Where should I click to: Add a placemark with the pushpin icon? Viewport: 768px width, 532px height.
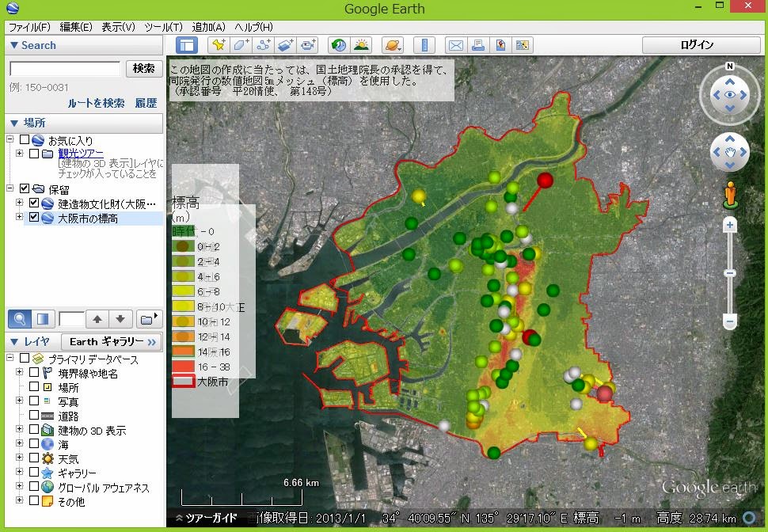click(x=219, y=45)
